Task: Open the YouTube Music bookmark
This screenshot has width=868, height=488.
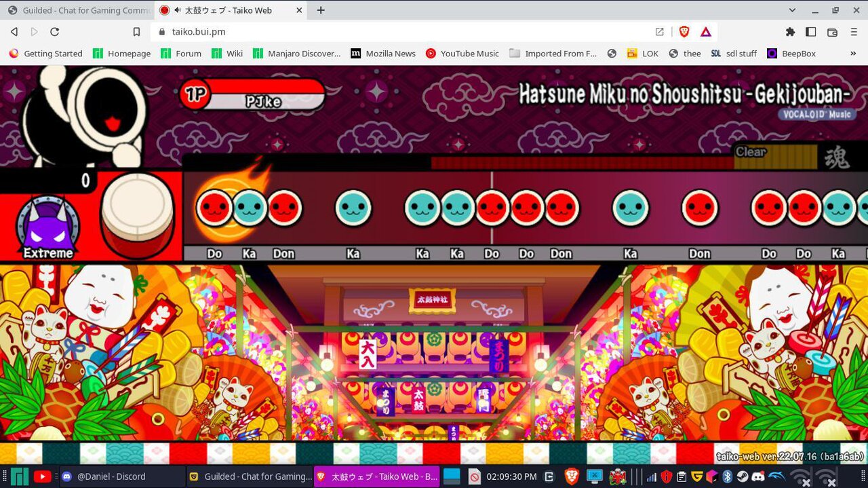Action: [x=462, y=54]
